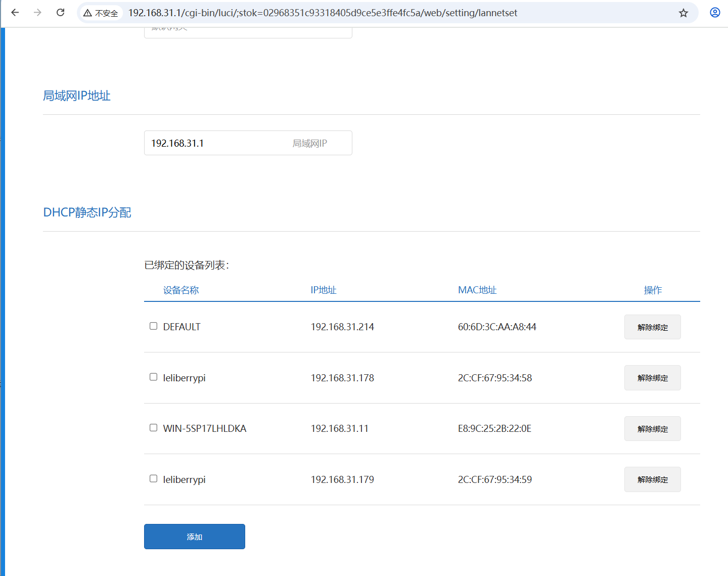Reload the router settings page
Screen dimensions: 728x576
point(60,13)
